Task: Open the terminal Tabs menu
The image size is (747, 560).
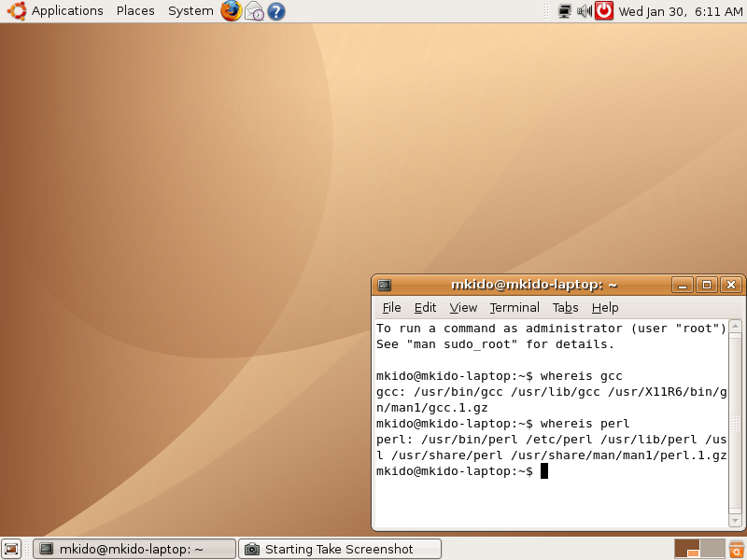Action: coord(566,308)
